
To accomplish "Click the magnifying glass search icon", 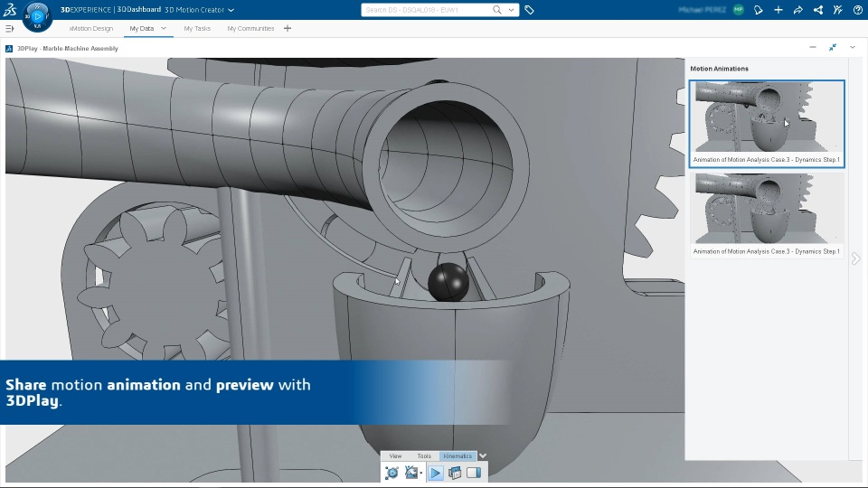I will (497, 9).
